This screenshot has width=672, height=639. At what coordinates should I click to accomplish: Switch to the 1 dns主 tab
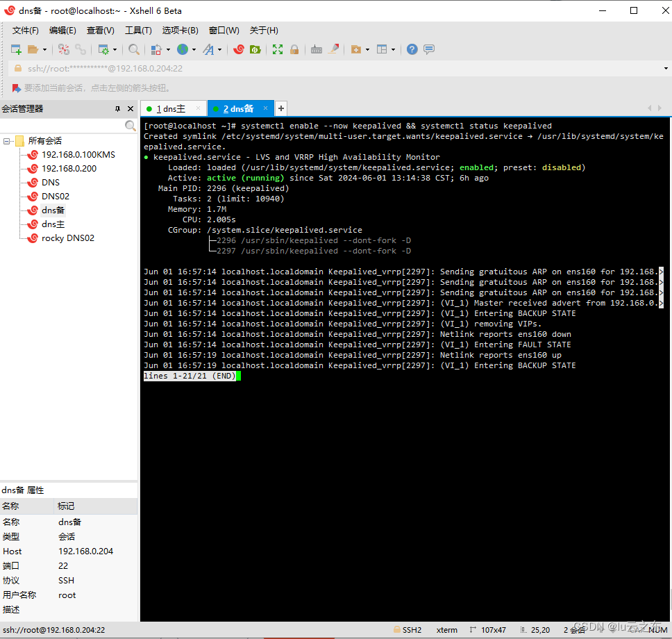point(171,108)
